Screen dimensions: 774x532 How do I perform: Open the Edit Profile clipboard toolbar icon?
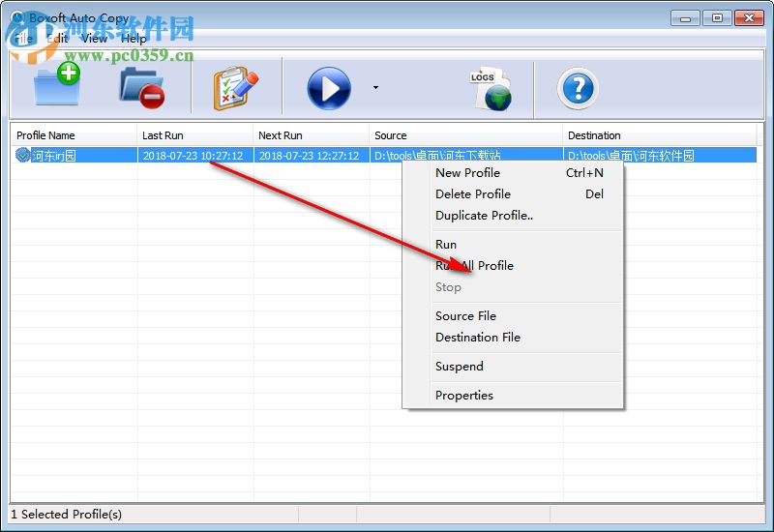click(235, 88)
